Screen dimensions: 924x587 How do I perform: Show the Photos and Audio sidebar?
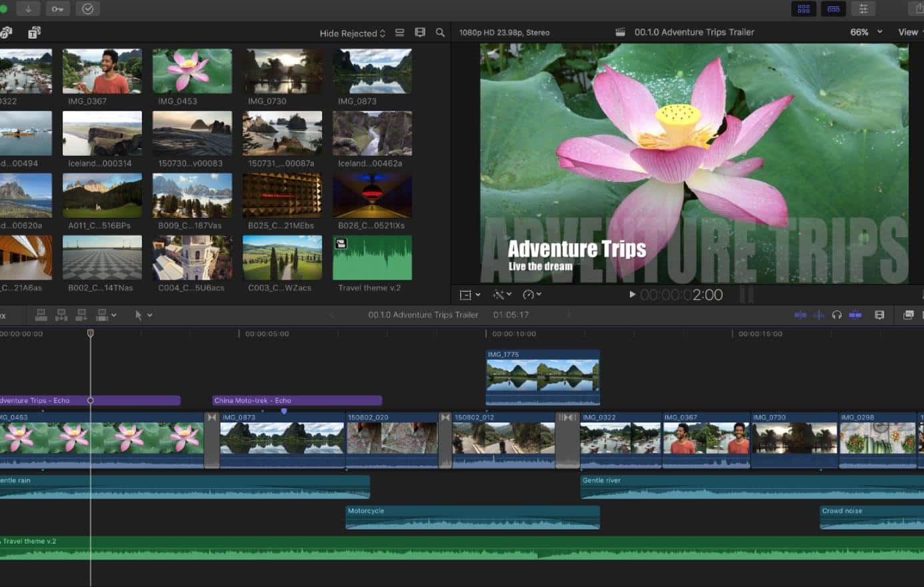(x=7, y=32)
